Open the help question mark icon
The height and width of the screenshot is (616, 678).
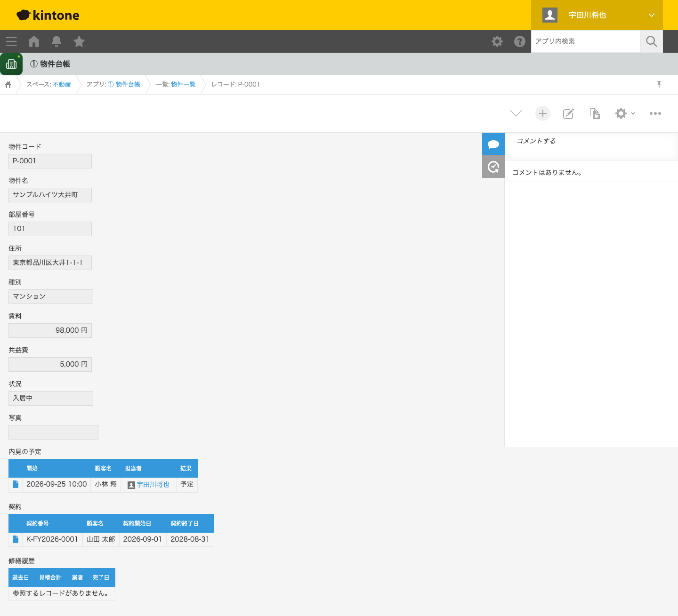click(520, 41)
